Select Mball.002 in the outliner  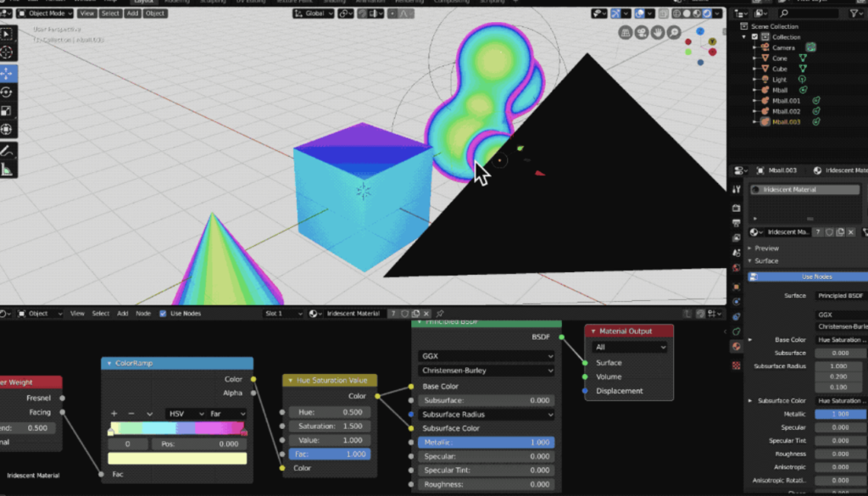(x=785, y=111)
